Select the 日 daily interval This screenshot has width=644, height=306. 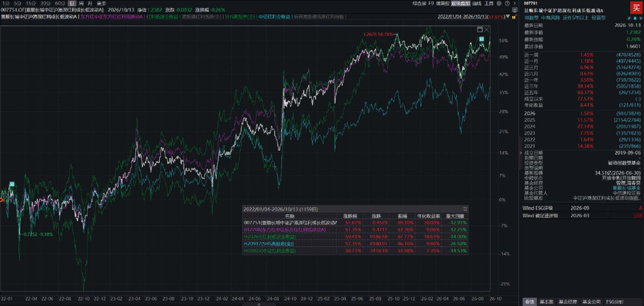tap(72, 4)
